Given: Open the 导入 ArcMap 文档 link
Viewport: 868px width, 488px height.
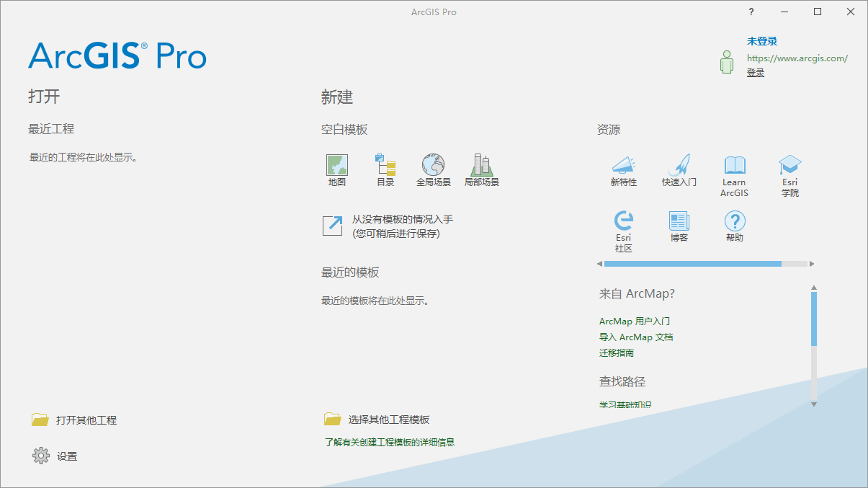Looking at the screenshot, I should pos(636,337).
